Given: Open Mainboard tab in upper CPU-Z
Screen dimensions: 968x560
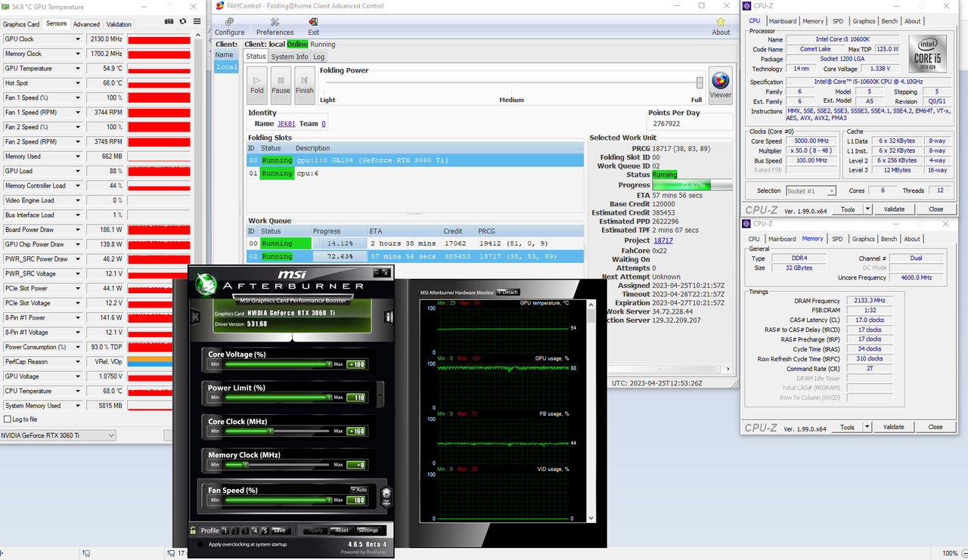Looking at the screenshot, I should (x=782, y=21).
